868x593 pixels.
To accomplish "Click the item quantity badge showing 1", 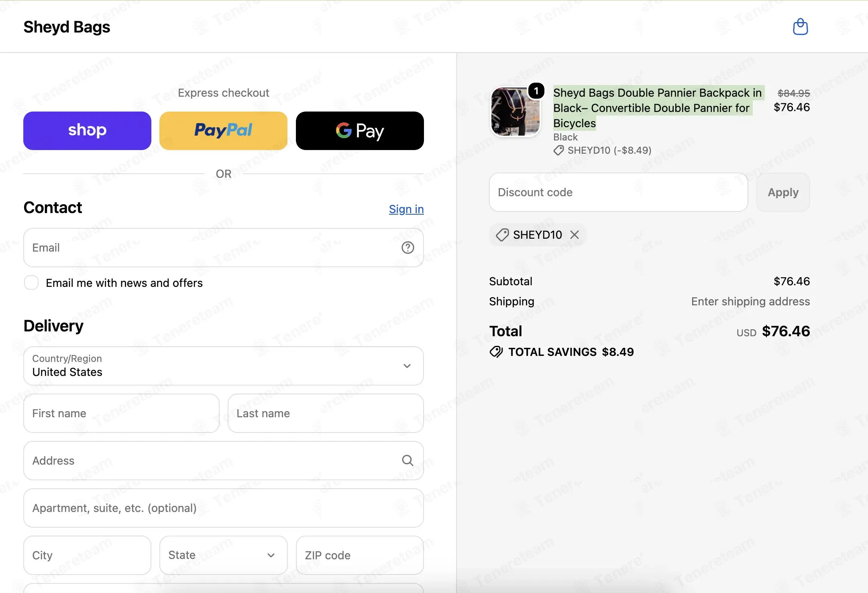I will 536,91.
